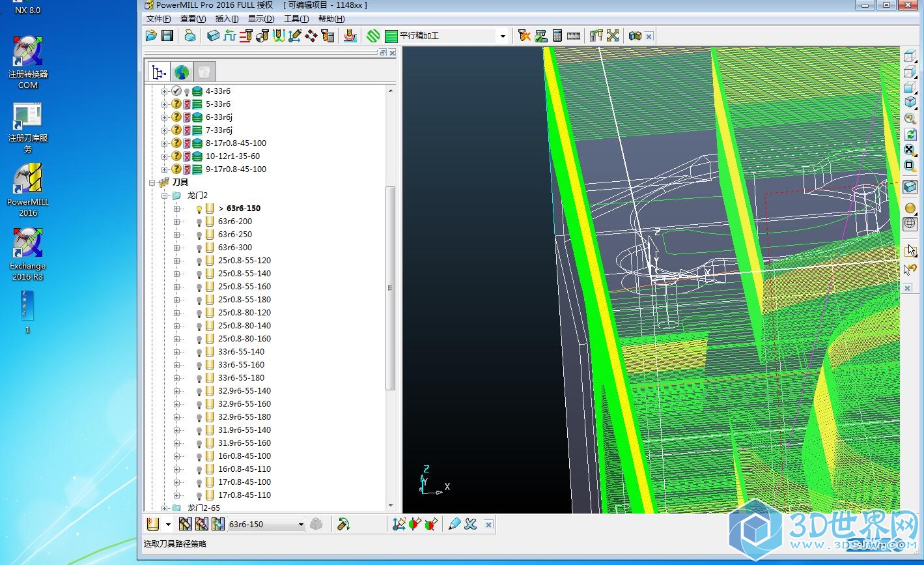Open the 63r6-150 active tool dropdown
Image resolution: width=924 pixels, height=565 pixels.
301,525
